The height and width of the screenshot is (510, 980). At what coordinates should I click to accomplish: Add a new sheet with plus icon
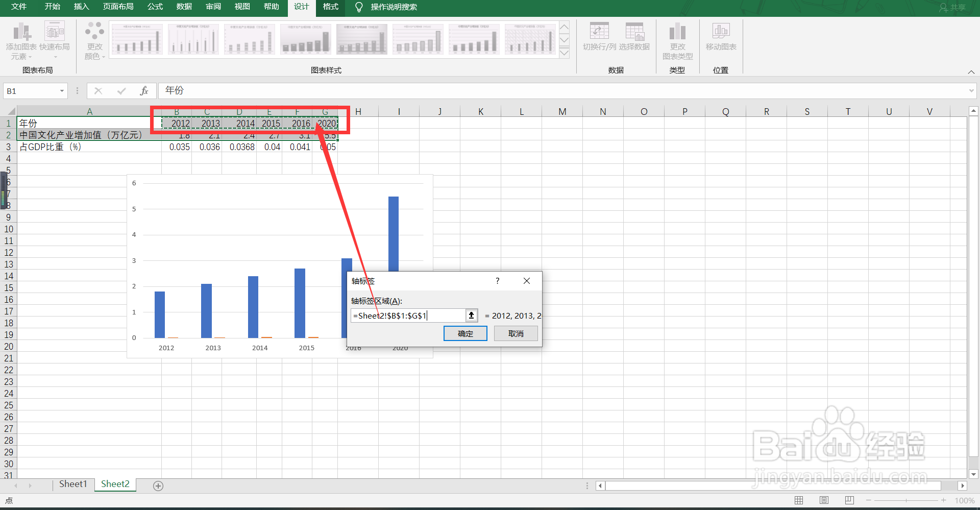158,486
